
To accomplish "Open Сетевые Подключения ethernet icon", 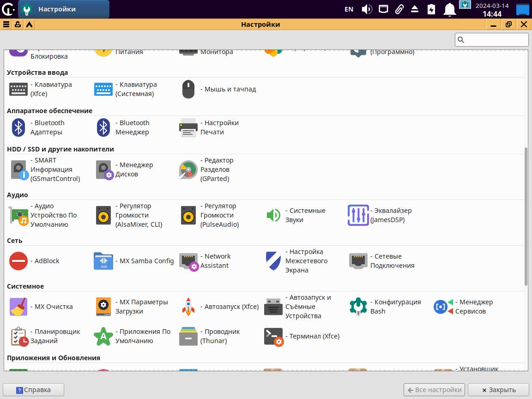I will click(358, 261).
